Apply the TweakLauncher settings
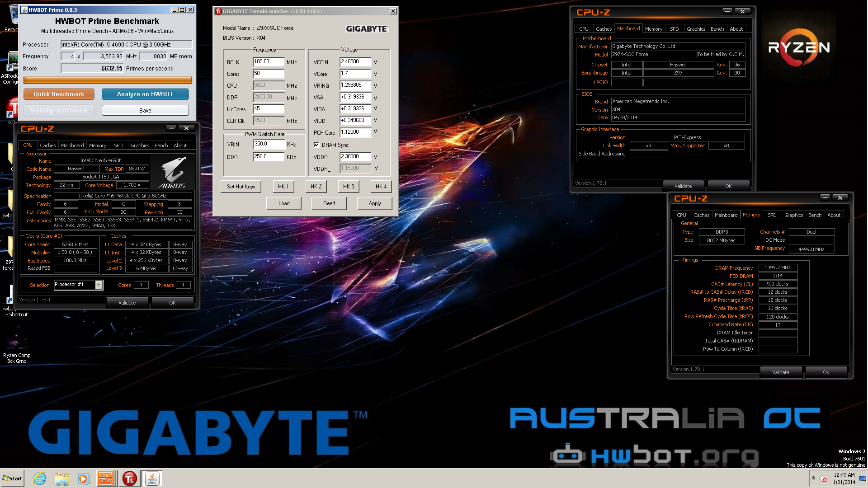The width and height of the screenshot is (868, 488). (375, 203)
